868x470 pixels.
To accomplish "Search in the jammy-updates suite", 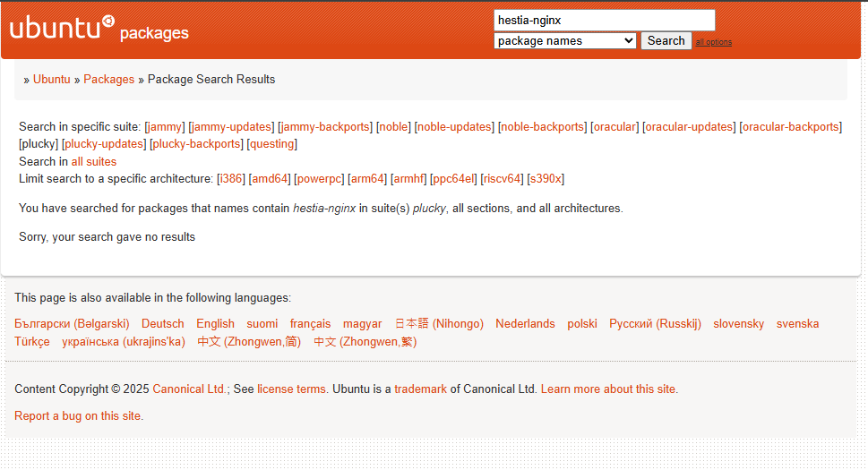I will pyautogui.click(x=231, y=126).
